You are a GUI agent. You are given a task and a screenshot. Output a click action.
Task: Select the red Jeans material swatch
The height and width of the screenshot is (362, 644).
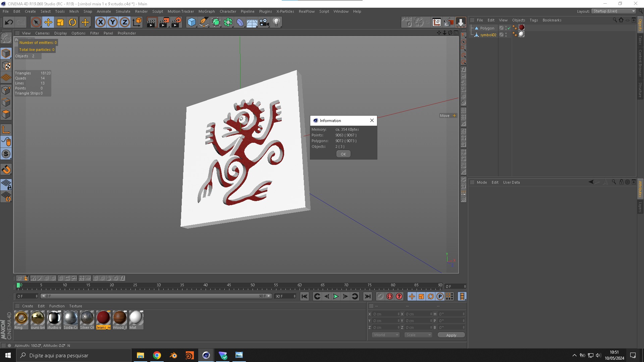(x=103, y=318)
